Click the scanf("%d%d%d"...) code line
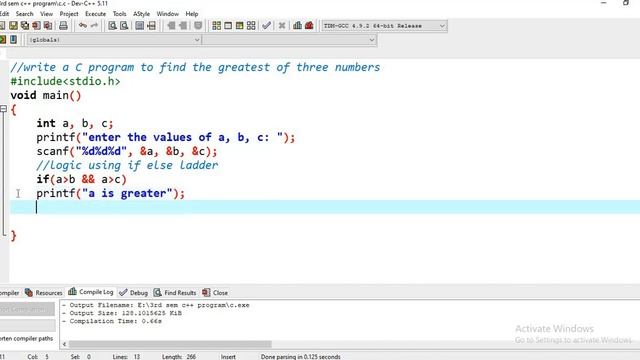 pos(127,151)
